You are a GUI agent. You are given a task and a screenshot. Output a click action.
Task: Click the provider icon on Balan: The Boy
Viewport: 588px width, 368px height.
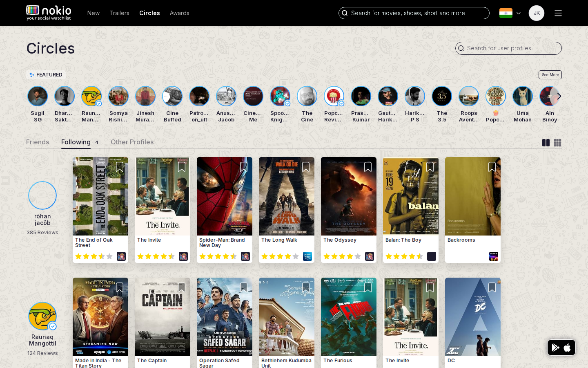[432, 256]
